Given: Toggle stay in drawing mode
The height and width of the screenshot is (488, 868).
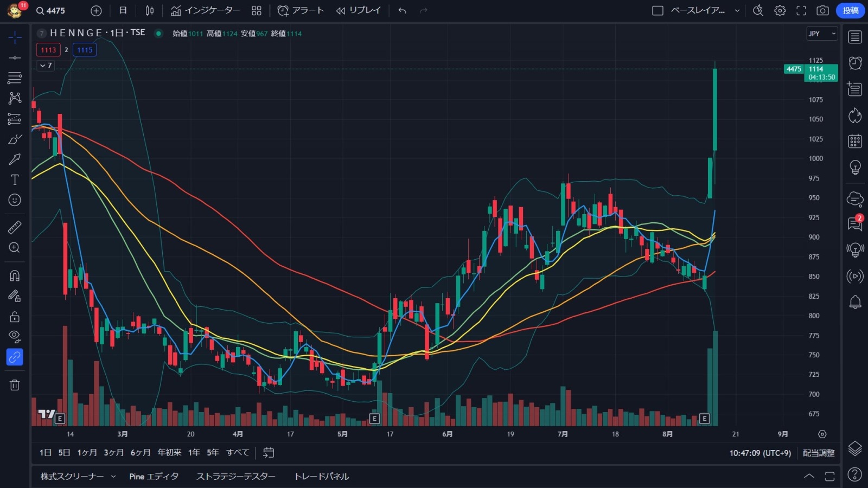Looking at the screenshot, I should pos(15,296).
